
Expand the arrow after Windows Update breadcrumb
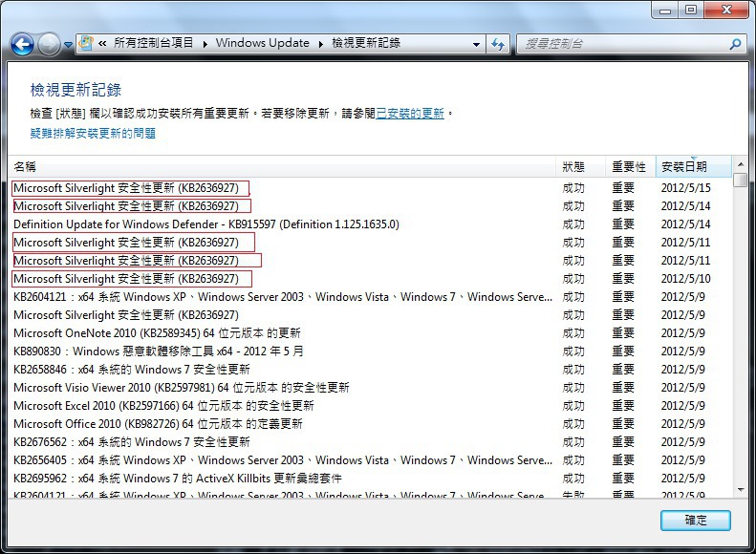pos(320,44)
